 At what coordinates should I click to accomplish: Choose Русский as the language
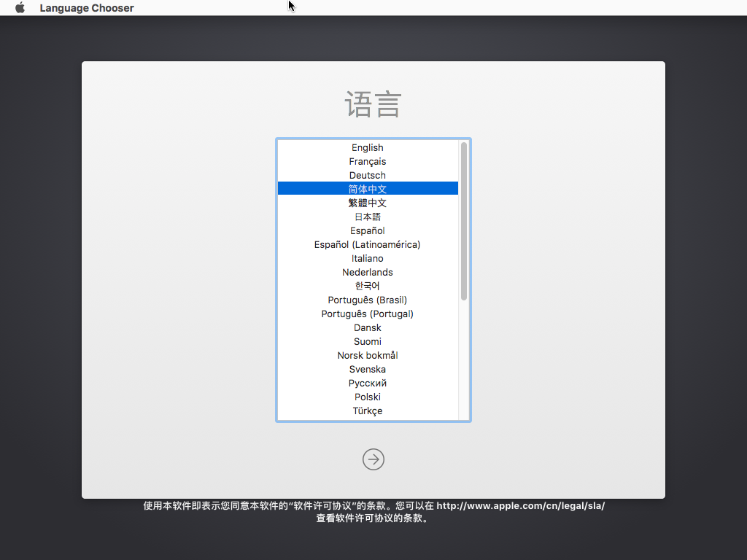pos(367,384)
